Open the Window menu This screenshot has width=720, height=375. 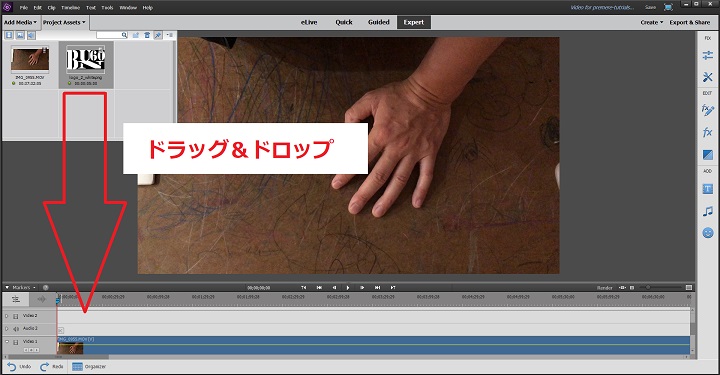click(x=128, y=8)
